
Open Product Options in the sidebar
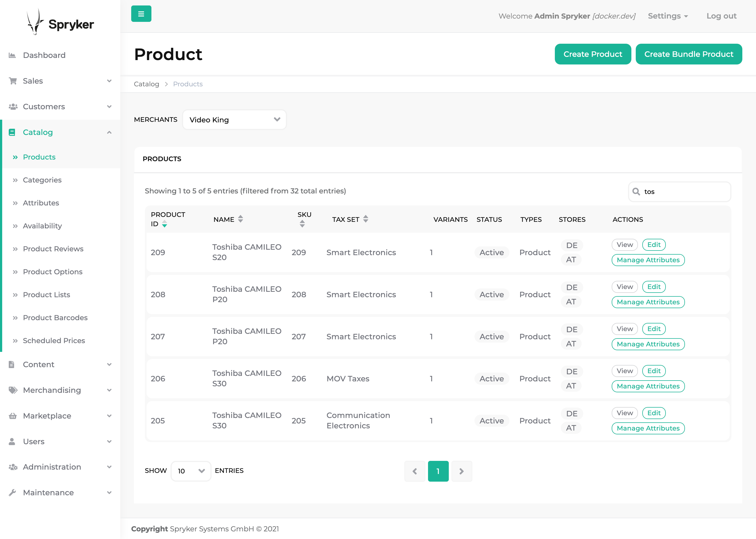tap(52, 272)
